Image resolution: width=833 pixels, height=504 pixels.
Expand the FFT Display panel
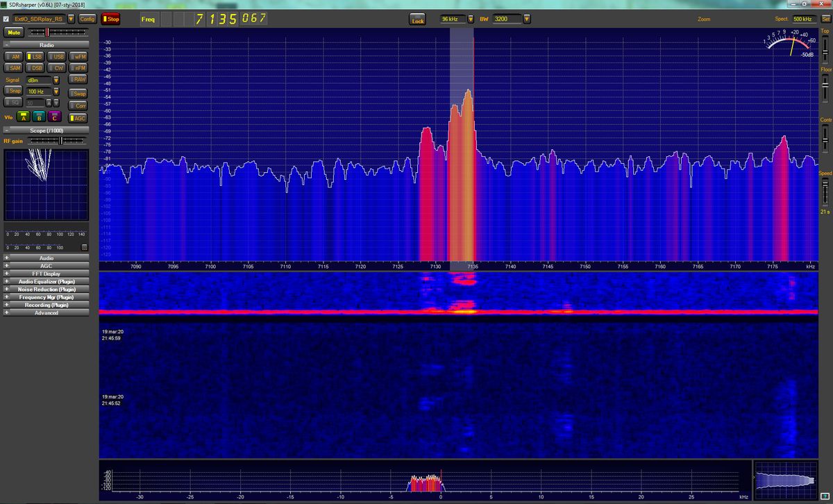click(x=47, y=274)
